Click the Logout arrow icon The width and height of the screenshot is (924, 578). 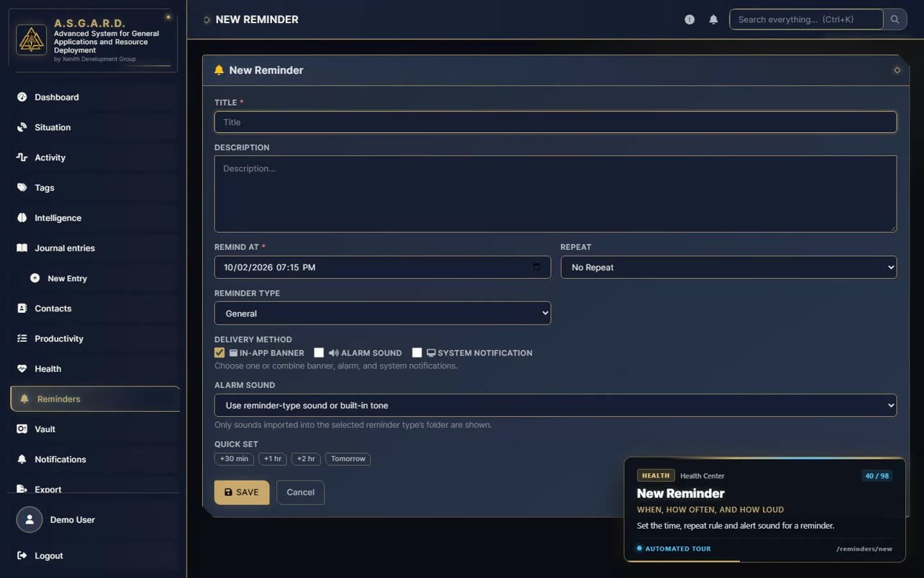coord(22,556)
